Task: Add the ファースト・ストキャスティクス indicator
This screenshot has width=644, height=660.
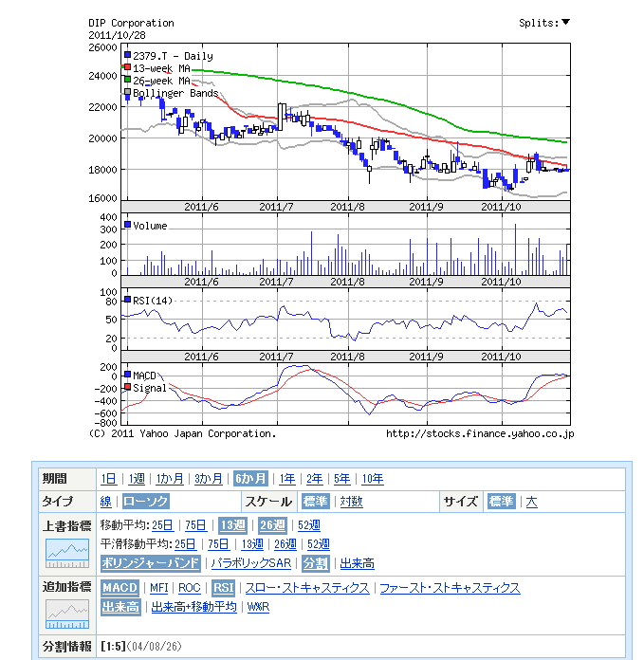Action: pos(450,588)
